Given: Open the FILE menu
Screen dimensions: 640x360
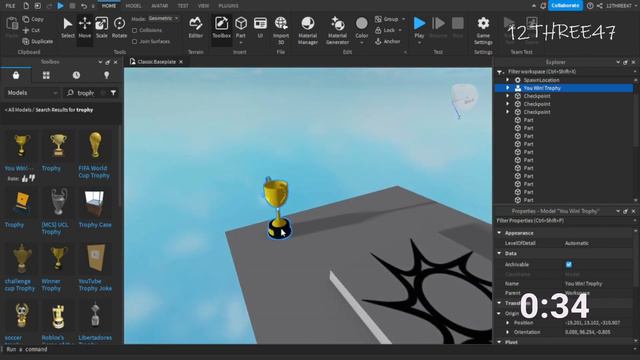Looking at the screenshot, I should click(x=10, y=6).
